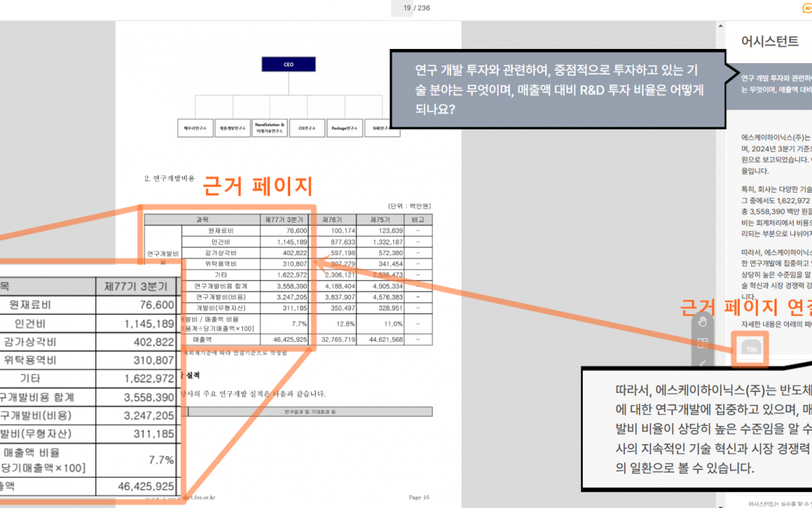Open the 19p reference page chip

click(x=751, y=349)
